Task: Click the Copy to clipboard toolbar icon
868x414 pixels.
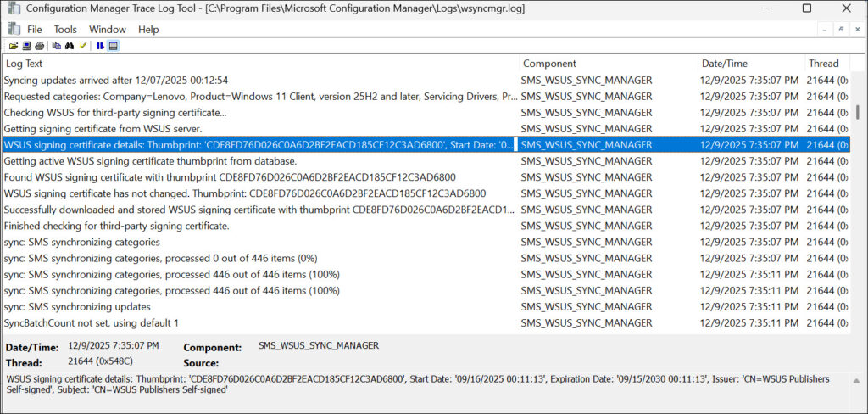Action: click(x=57, y=46)
